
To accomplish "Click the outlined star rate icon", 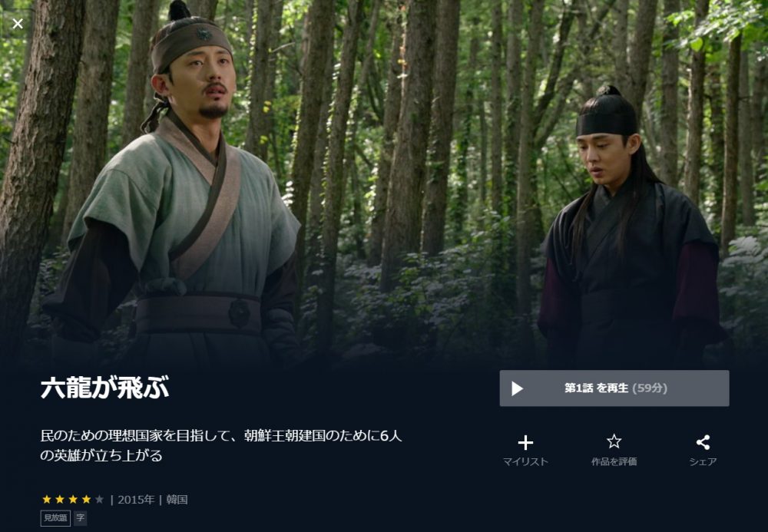I will pos(614,441).
